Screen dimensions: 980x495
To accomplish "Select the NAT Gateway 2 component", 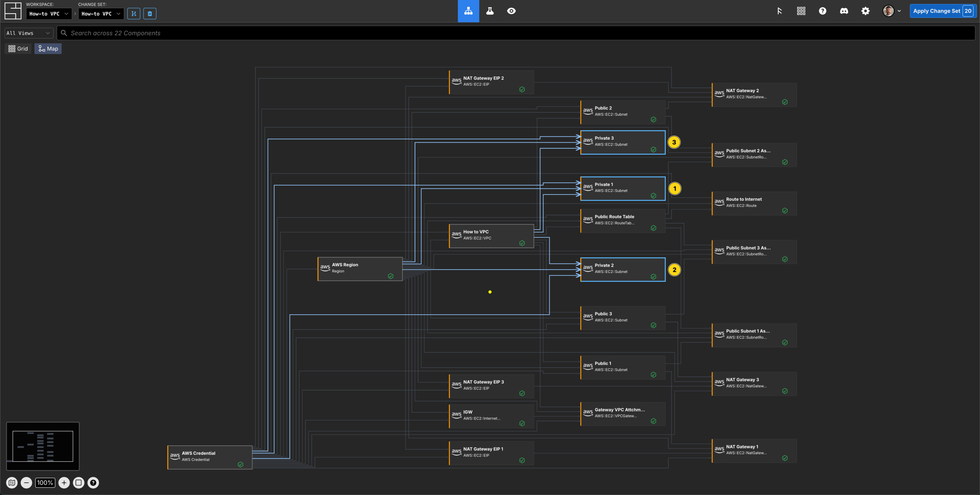I will [x=754, y=95].
